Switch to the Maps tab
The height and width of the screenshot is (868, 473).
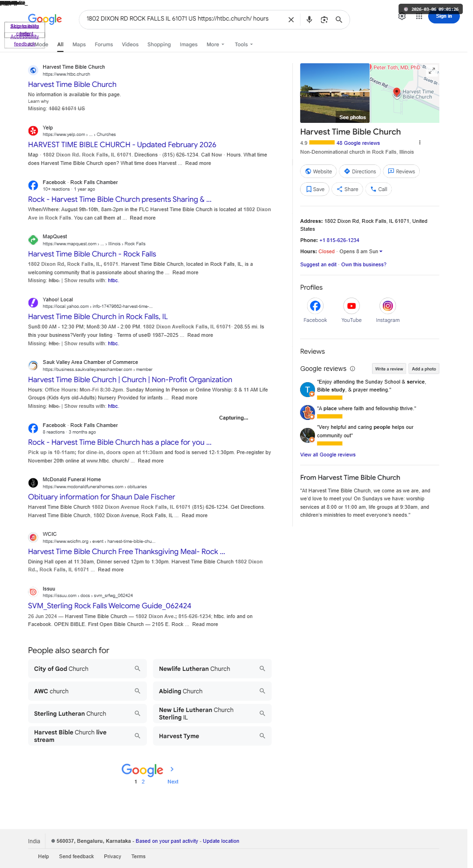(79, 44)
